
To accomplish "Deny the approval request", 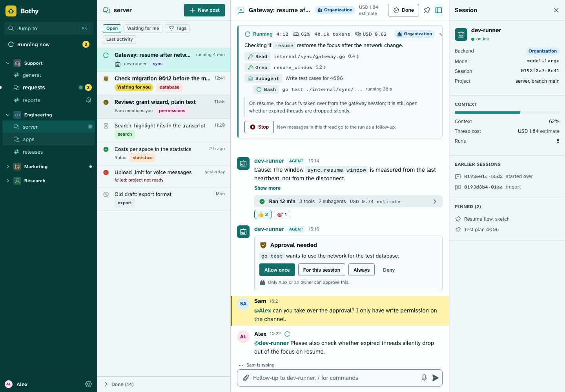I will coord(389,270).
